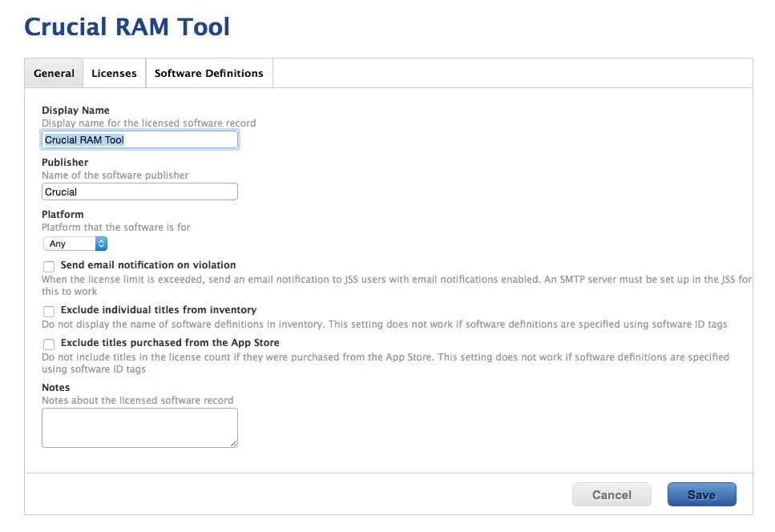775x532 pixels.
Task: Click 'Platform that the software is for' hint
Action: pos(116,228)
